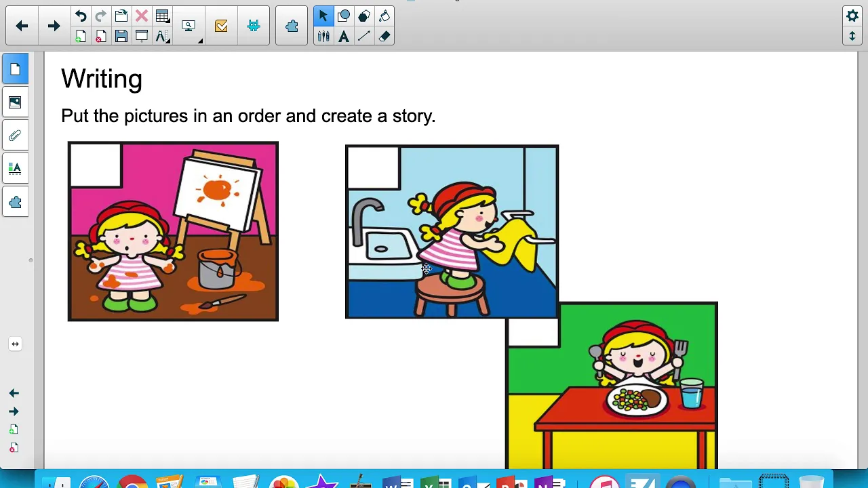Go to the next page with the toolbar forward arrow
Viewport: 868px width, 488px height.
[x=54, y=26]
